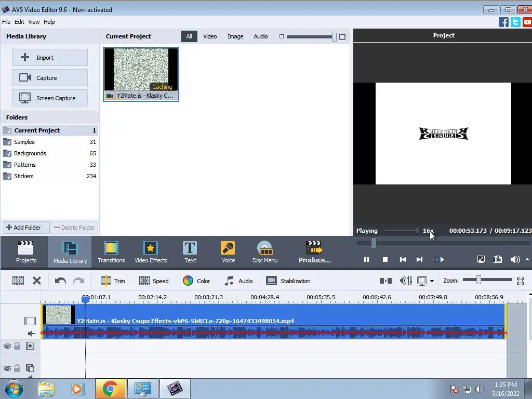Redo the last action
This screenshot has width=532, height=399.
(79, 281)
